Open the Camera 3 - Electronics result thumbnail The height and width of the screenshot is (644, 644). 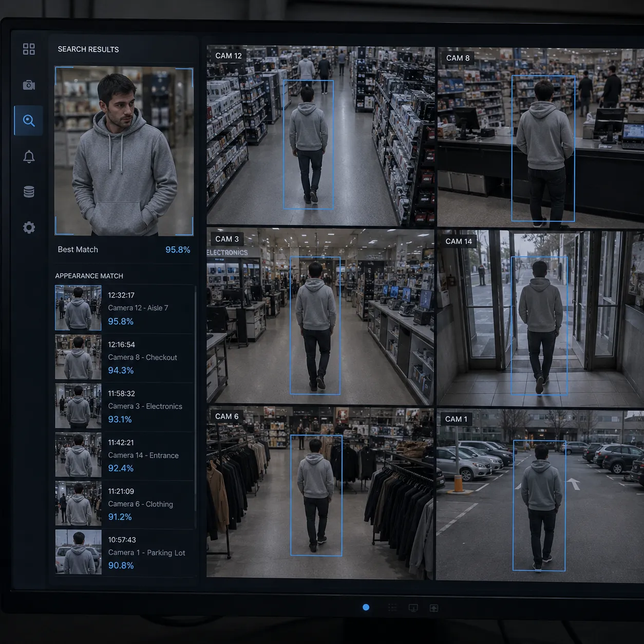(x=78, y=406)
